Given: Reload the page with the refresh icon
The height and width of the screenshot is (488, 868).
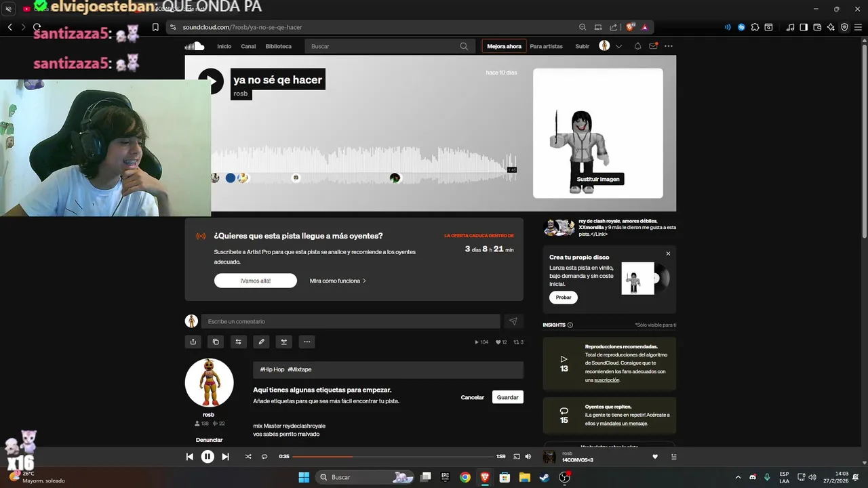Looking at the screenshot, I should tap(37, 27).
